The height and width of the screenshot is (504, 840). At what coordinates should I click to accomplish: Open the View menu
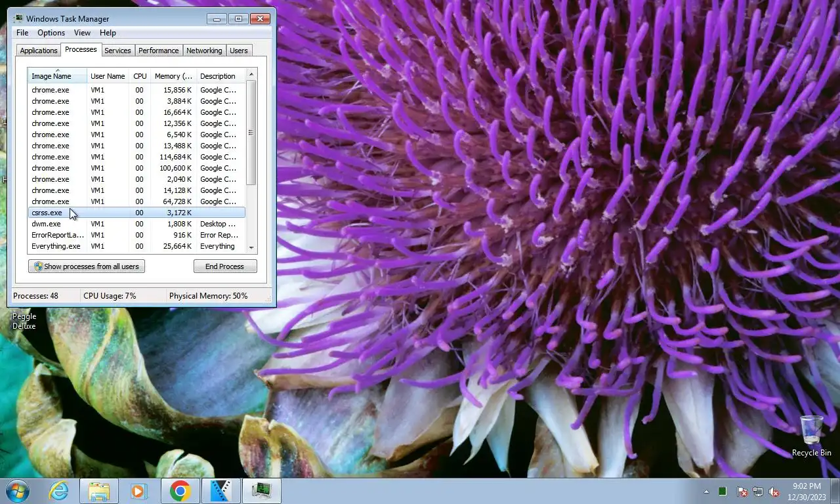(x=82, y=33)
